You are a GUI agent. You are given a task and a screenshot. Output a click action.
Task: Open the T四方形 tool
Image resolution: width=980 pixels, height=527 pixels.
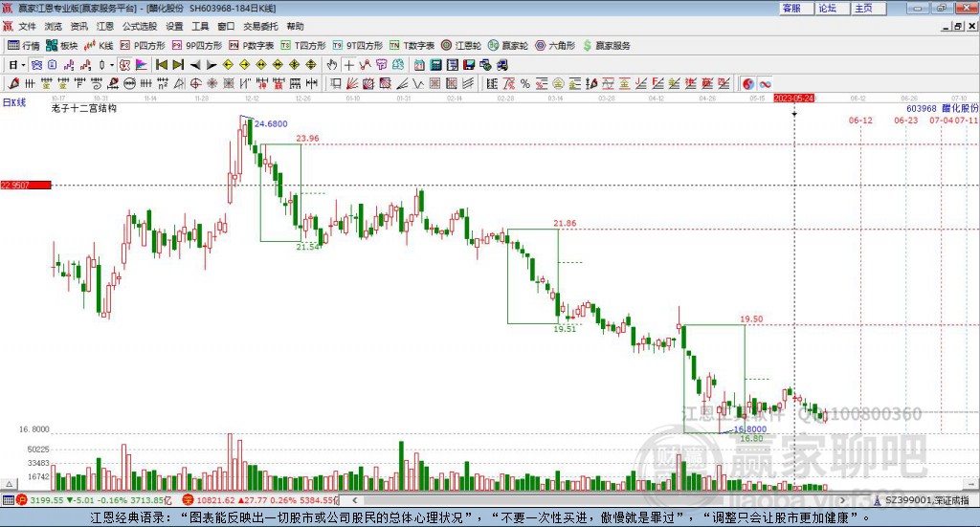click(303, 46)
